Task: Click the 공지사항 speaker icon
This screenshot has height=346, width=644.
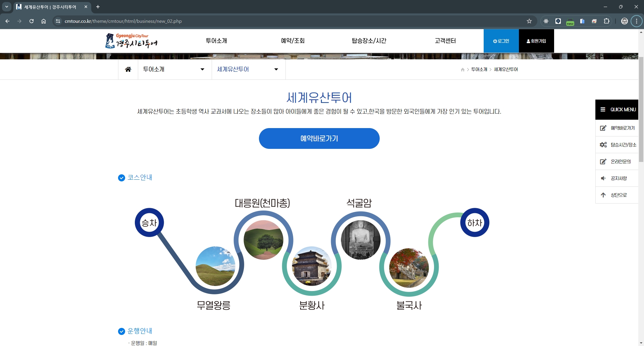Action: 603,178
